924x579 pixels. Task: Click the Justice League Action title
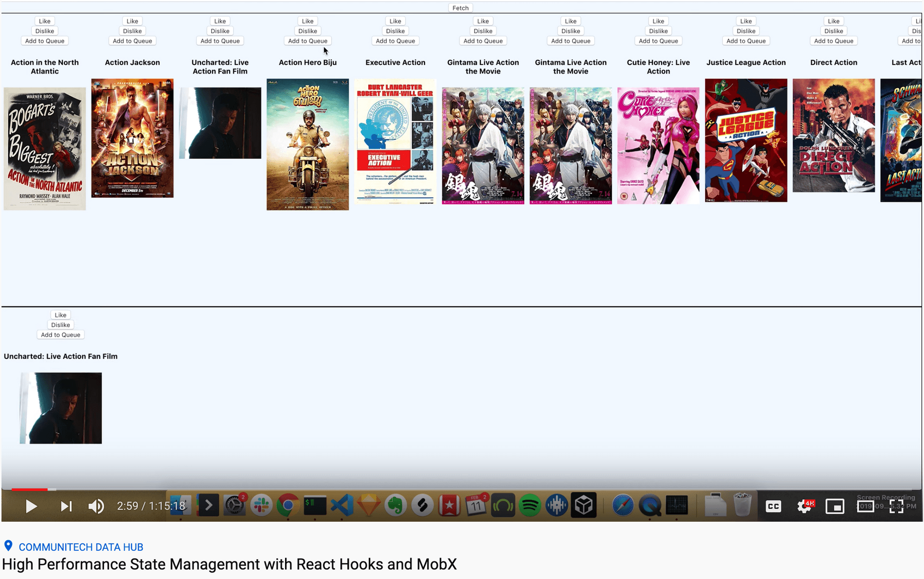[x=746, y=62]
